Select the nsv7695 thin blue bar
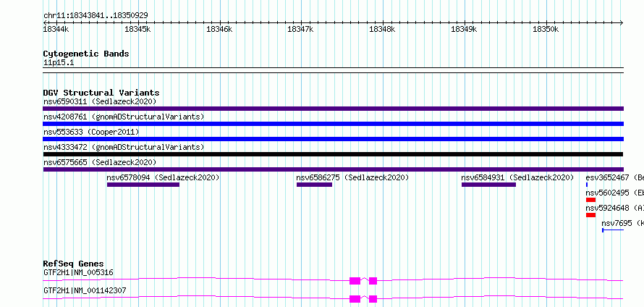The height and width of the screenshot is (307, 644). (613, 230)
